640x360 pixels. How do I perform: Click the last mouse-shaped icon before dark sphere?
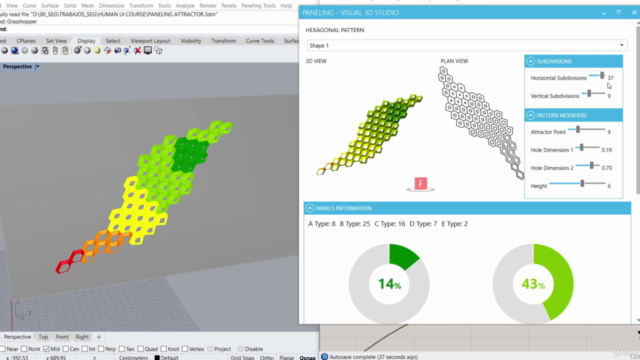tap(65, 51)
